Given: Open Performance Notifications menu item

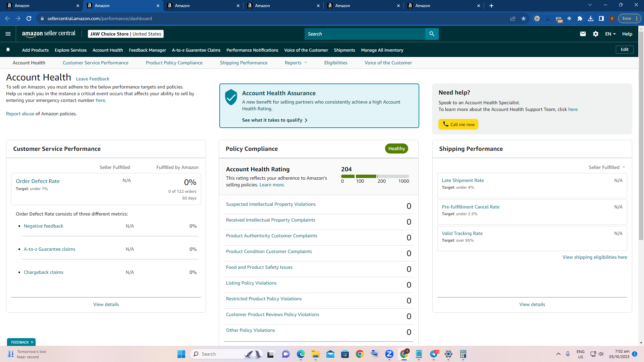Looking at the screenshot, I should click(252, 50).
